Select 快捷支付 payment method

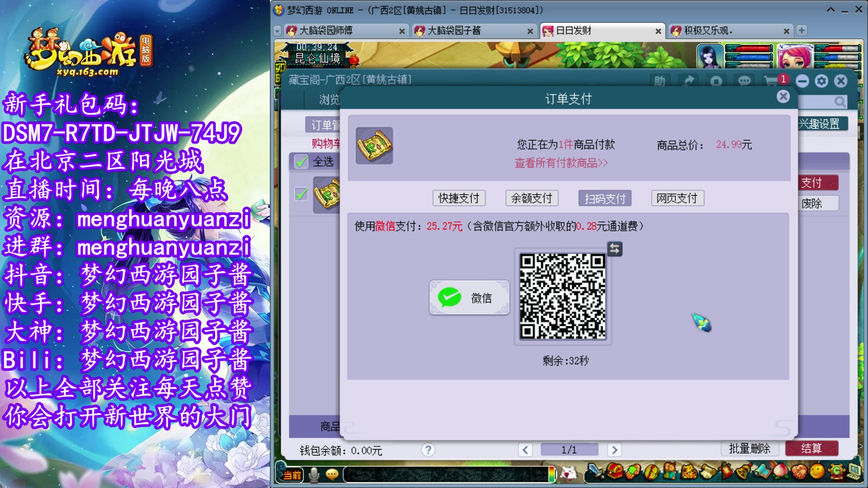click(x=459, y=198)
